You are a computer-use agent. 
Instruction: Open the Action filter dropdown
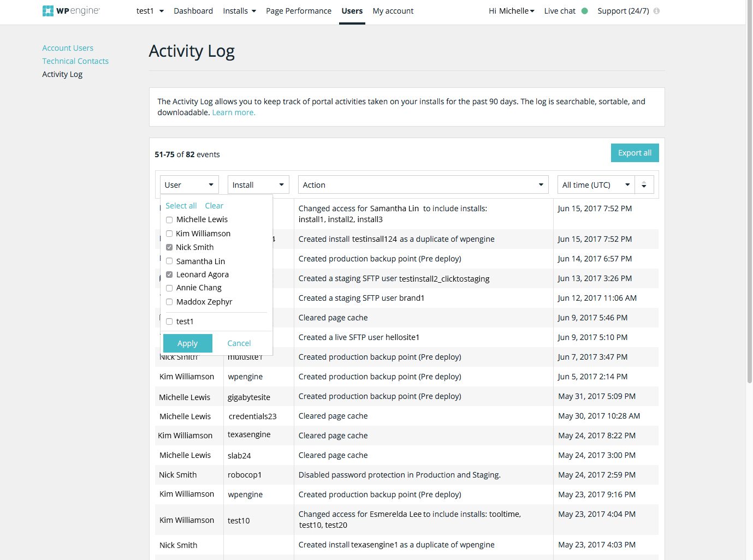[423, 185]
